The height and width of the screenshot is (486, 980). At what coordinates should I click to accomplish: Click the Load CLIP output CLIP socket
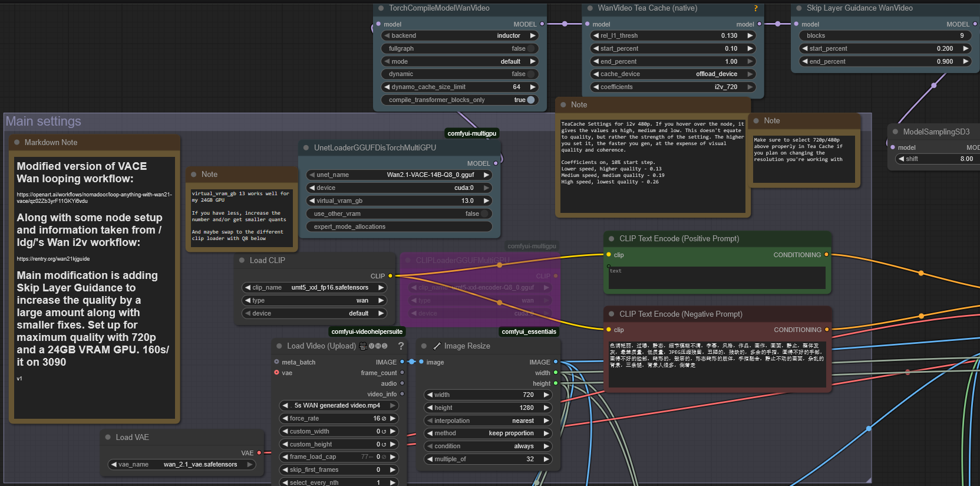pos(390,276)
